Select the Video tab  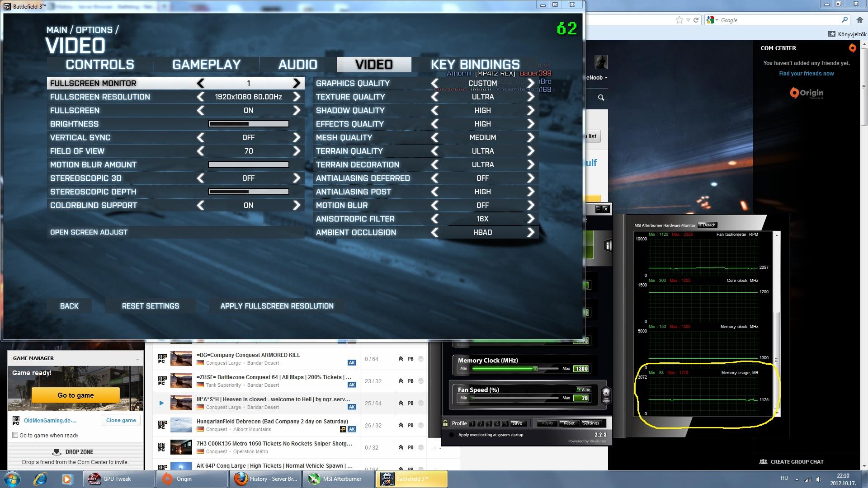[x=374, y=65]
